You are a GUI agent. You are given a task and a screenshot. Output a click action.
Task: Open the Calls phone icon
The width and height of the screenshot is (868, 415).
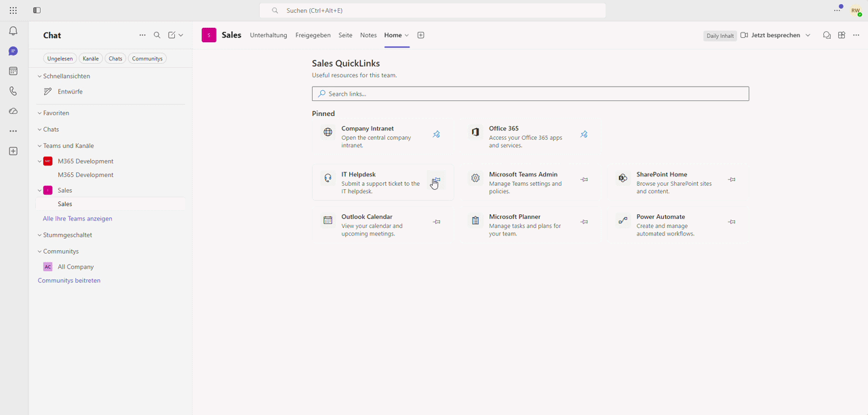pos(13,91)
